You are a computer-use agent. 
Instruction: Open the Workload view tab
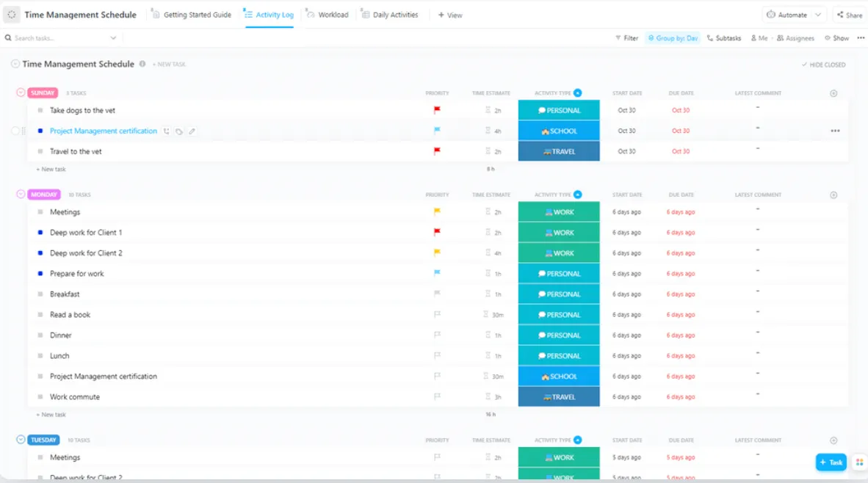(x=328, y=15)
